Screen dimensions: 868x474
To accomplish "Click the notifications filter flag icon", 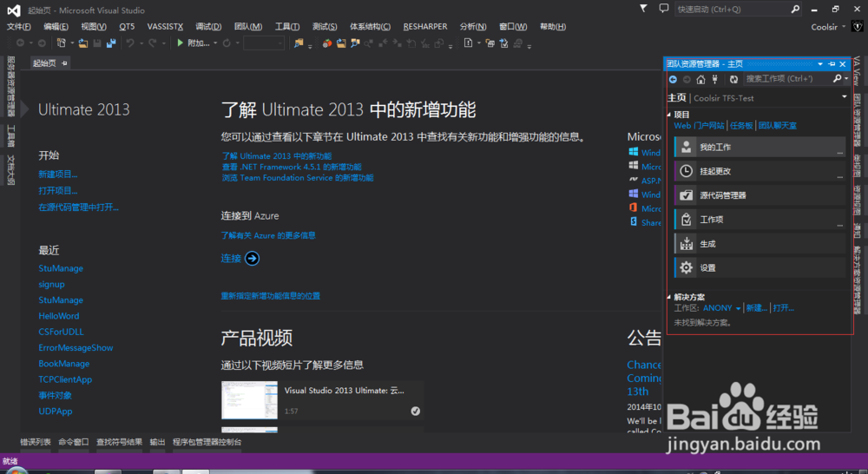I will (x=643, y=9).
